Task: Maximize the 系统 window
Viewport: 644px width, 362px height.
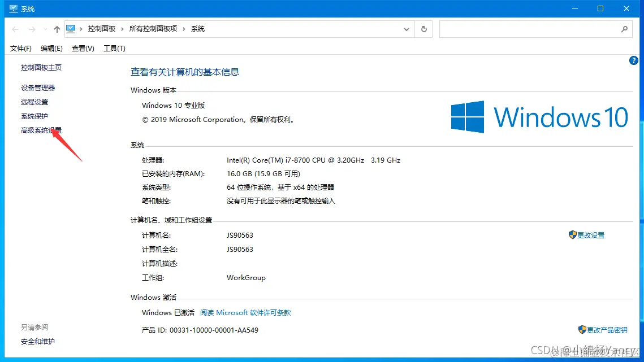Action: (x=600, y=8)
